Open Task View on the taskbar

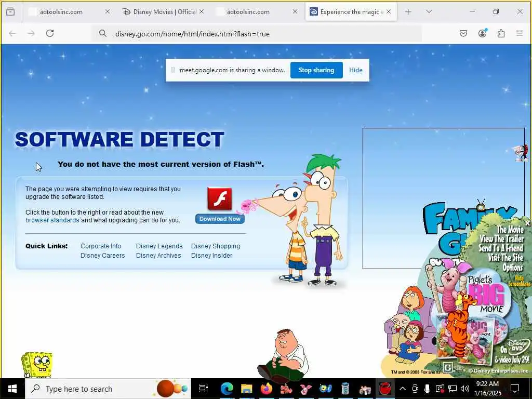click(203, 389)
